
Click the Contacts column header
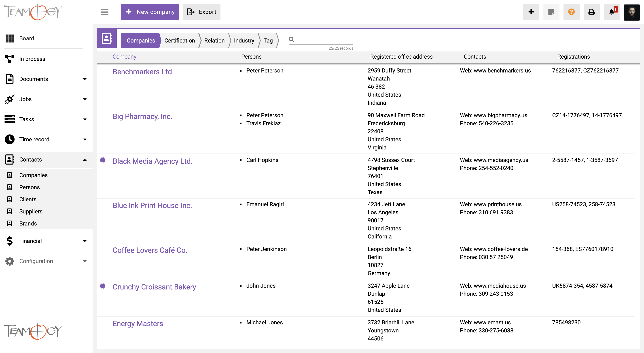pyautogui.click(x=475, y=57)
